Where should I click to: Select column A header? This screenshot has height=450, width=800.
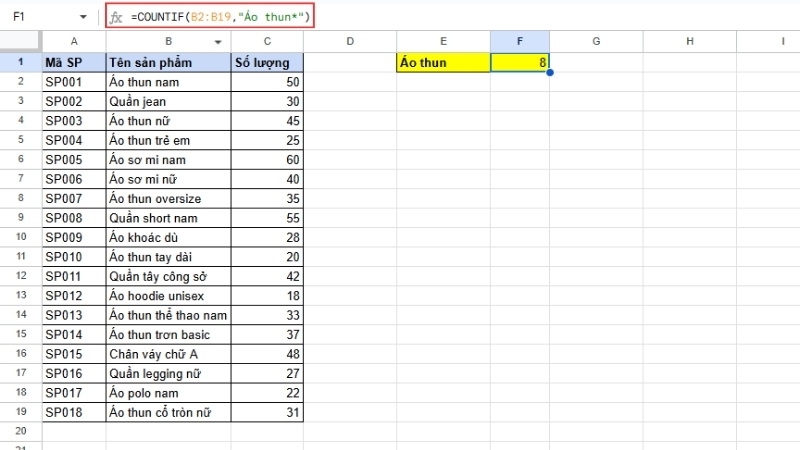pos(74,42)
